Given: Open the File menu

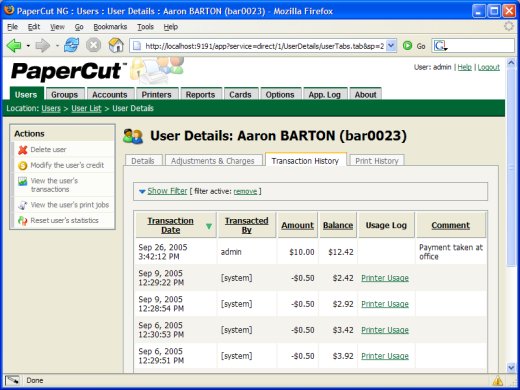Looking at the screenshot, I should [x=12, y=27].
